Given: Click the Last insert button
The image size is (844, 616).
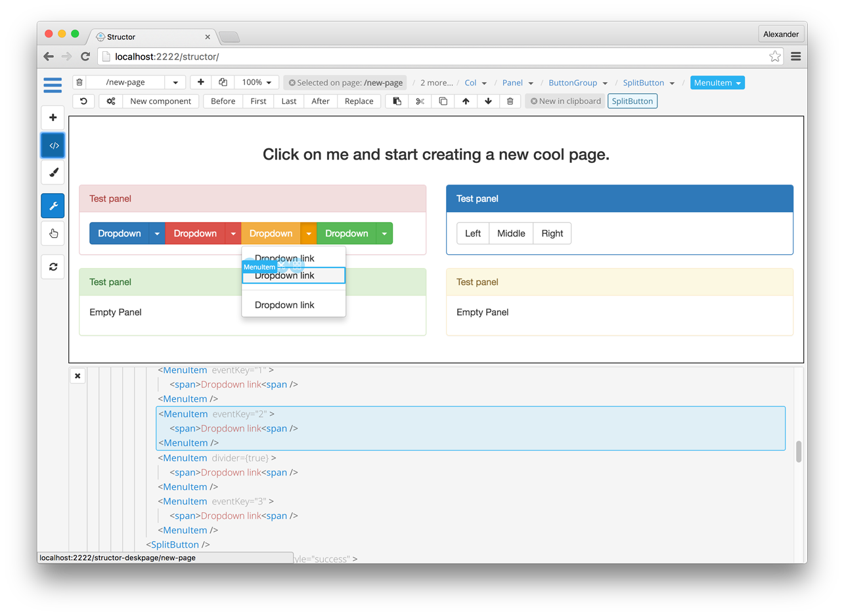Looking at the screenshot, I should coord(289,101).
